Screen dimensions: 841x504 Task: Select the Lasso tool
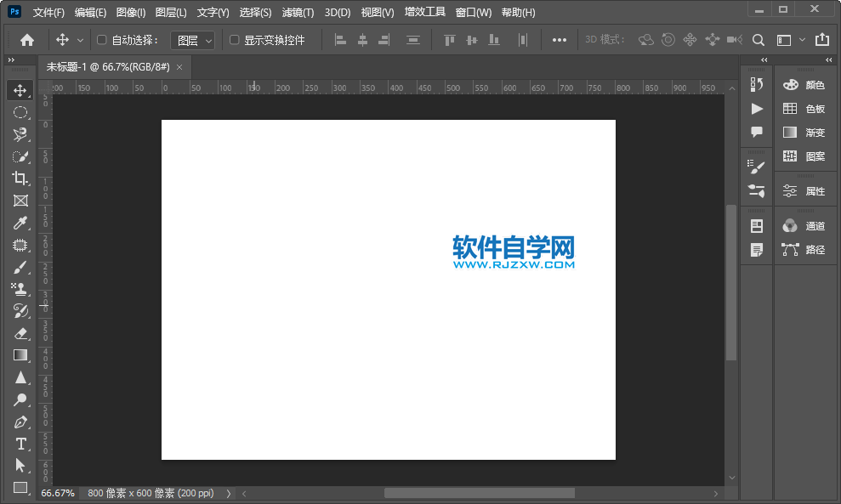tap(20, 134)
